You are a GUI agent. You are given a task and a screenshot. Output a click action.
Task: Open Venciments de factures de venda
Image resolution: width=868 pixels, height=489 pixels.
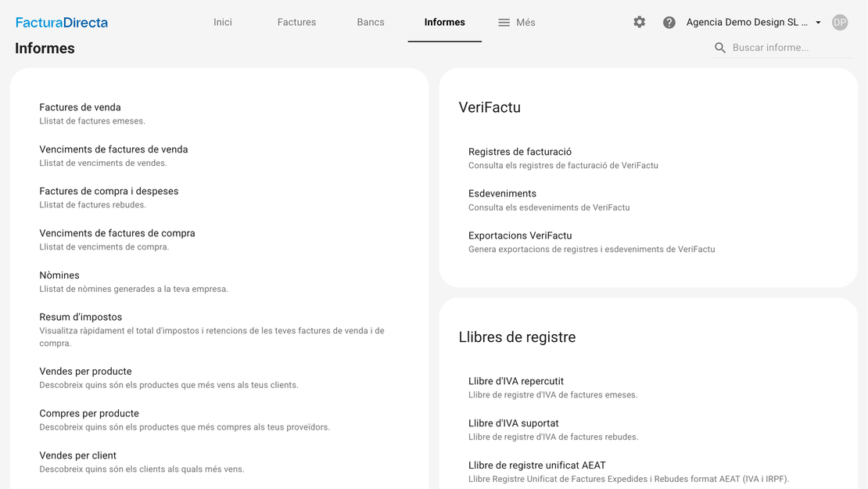tap(113, 149)
